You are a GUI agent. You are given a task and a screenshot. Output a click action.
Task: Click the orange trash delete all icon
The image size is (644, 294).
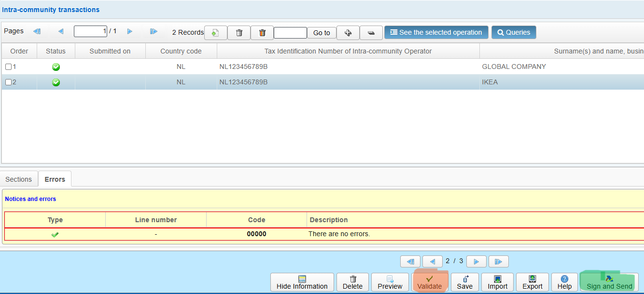click(262, 33)
